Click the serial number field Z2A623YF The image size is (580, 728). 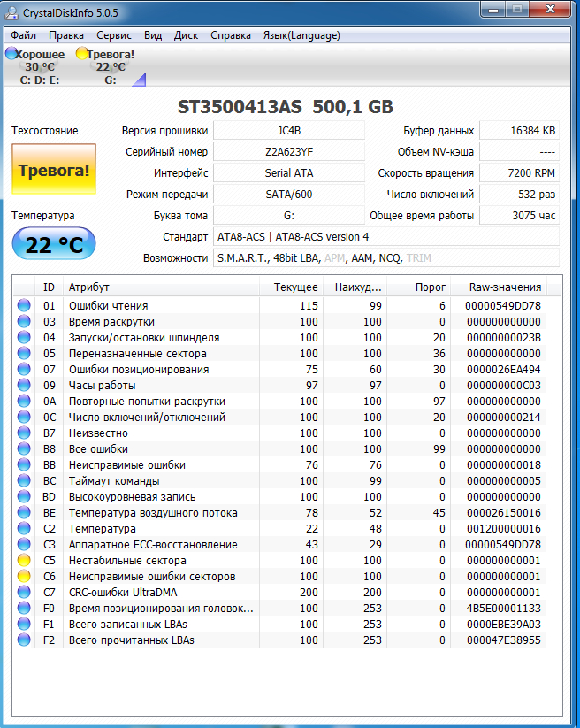tap(289, 151)
